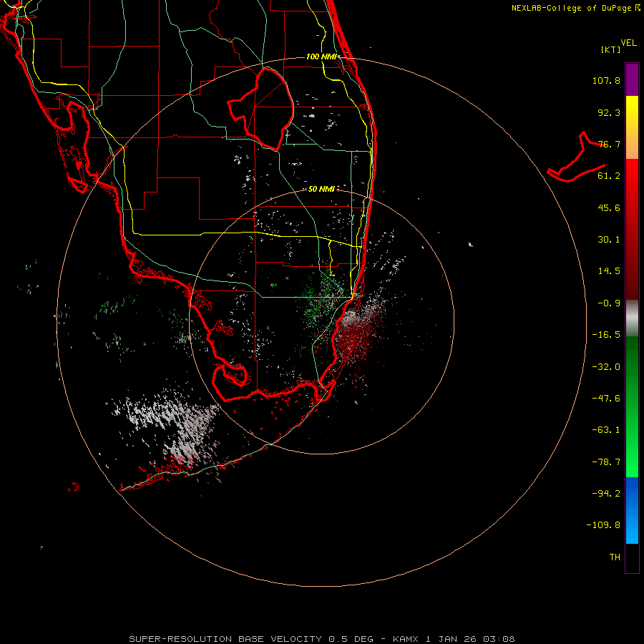644x644 pixels.
Task: Click the purple segment of the color bar
Action: [632, 79]
